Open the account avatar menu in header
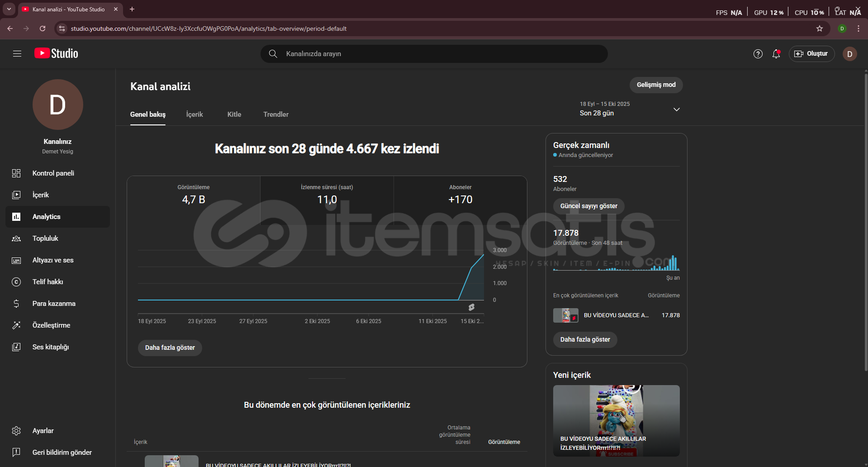Image resolution: width=868 pixels, height=467 pixels. (x=849, y=54)
